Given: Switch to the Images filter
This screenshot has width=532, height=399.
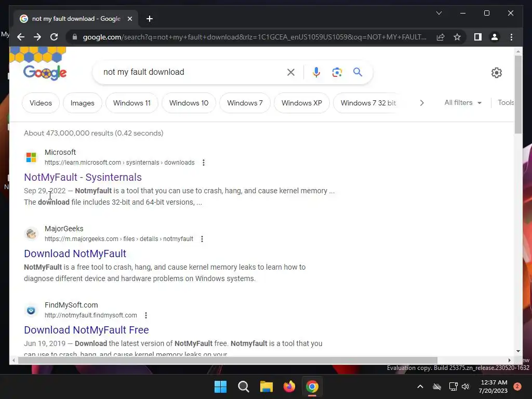Looking at the screenshot, I should click(83, 103).
